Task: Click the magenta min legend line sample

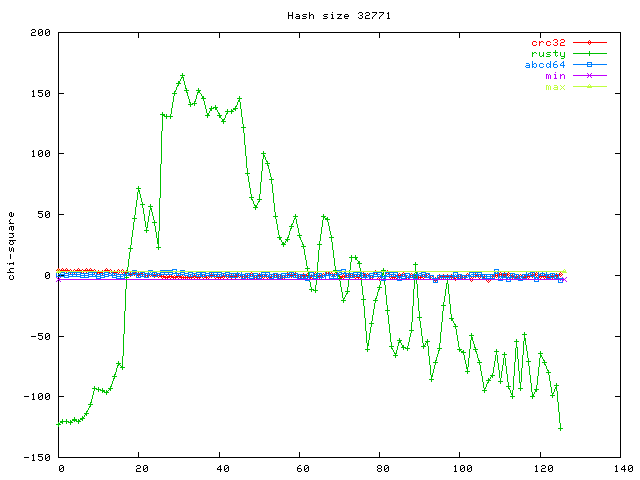Action: pos(590,76)
